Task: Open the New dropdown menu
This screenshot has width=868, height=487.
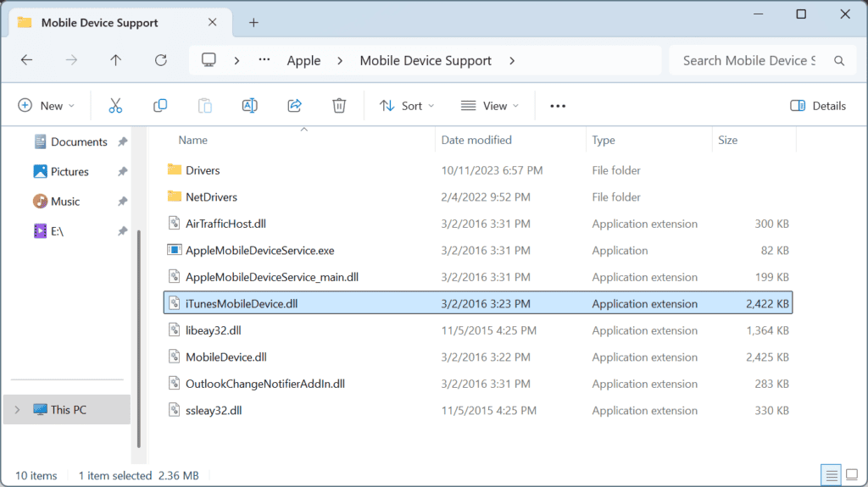Action: 47,106
